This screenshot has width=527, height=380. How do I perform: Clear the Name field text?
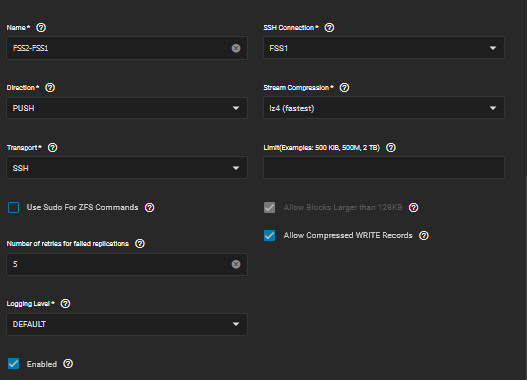(x=236, y=48)
